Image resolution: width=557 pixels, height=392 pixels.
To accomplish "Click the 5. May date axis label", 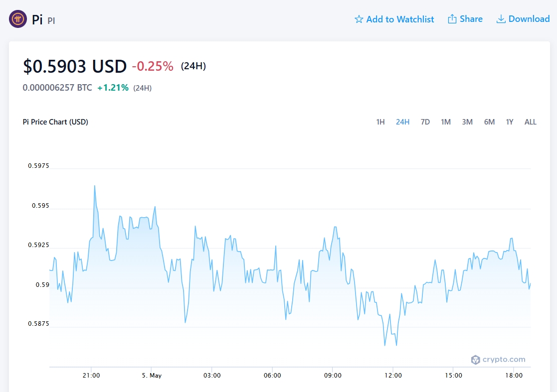I will [x=152, y=375].
